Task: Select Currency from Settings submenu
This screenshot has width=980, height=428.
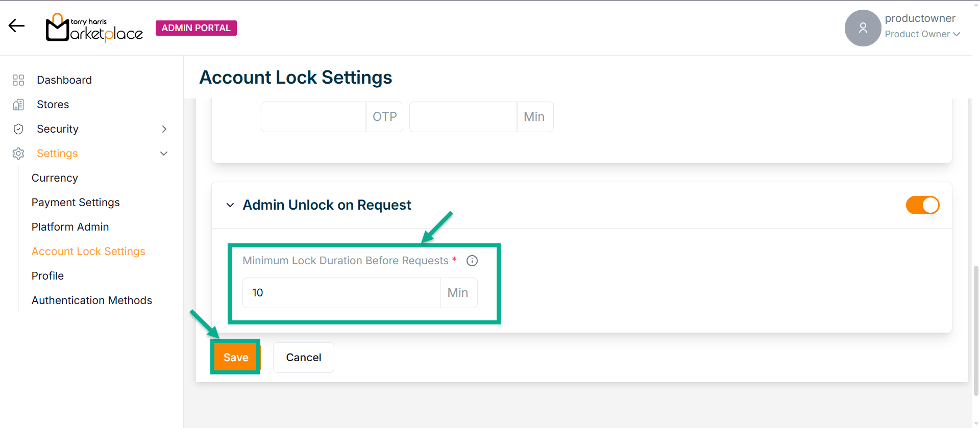Action: (55, 178)
